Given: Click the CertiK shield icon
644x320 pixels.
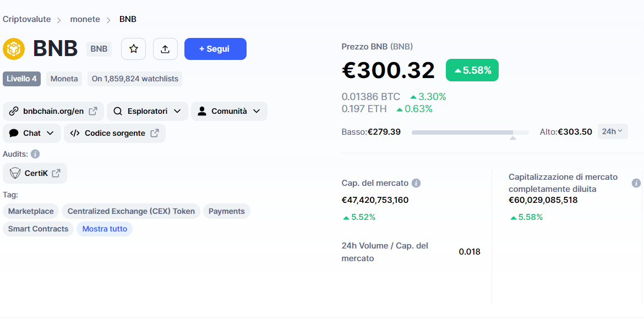Looking at the screenshot, I should point(15,174).
